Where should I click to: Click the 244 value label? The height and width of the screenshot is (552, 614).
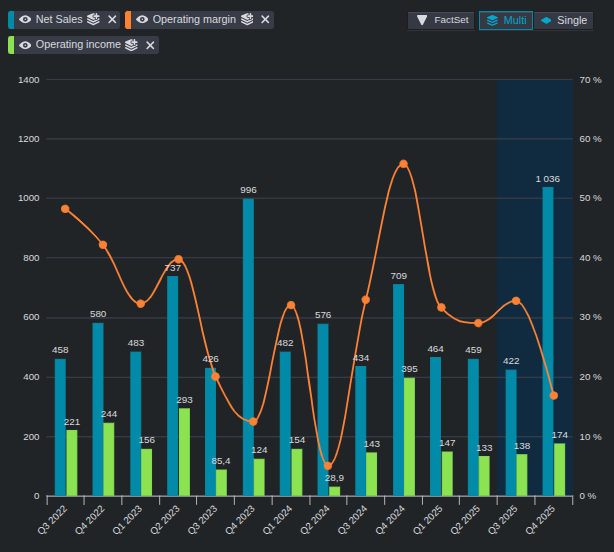point(109,414)
